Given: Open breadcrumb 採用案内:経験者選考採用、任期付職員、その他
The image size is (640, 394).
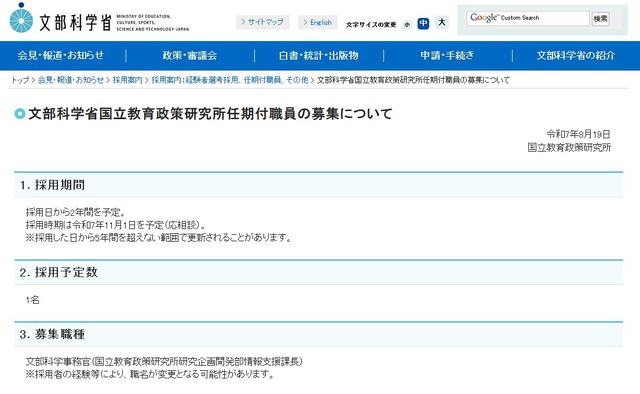Looking at the screenshot, I should (230, 80).
